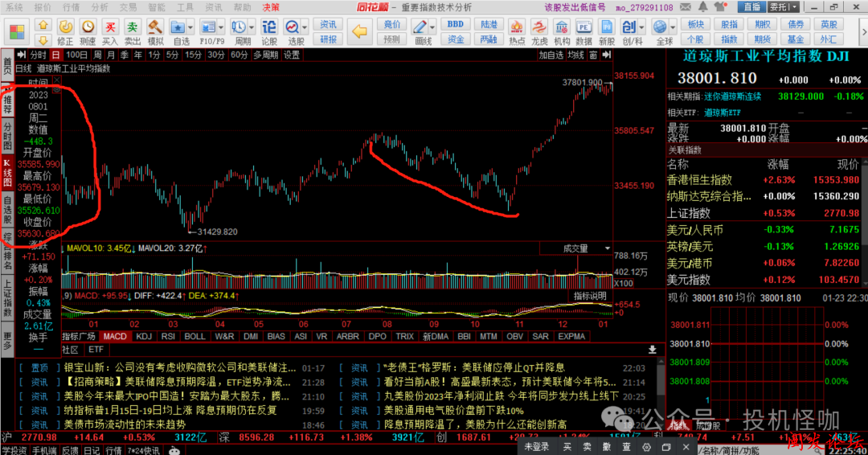868x455 pixels.
Task: Click the notification bell icon
Action: coord(702,7)
